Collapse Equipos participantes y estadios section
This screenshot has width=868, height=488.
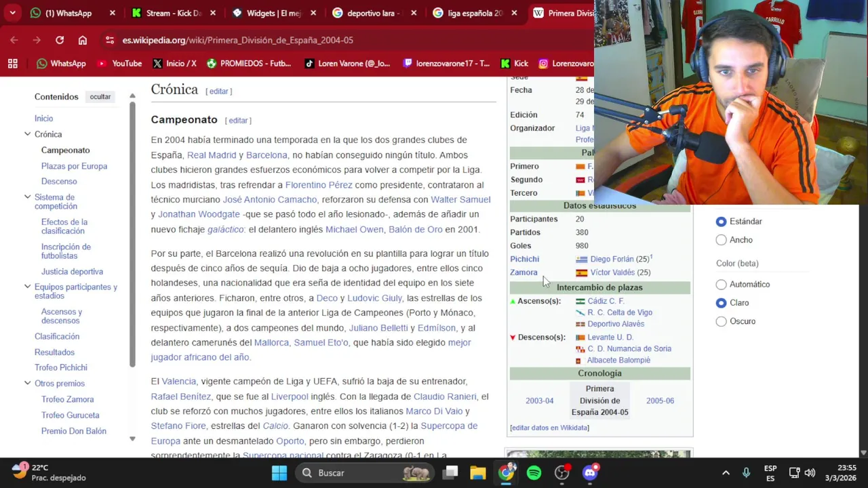(x=27, y=287)
